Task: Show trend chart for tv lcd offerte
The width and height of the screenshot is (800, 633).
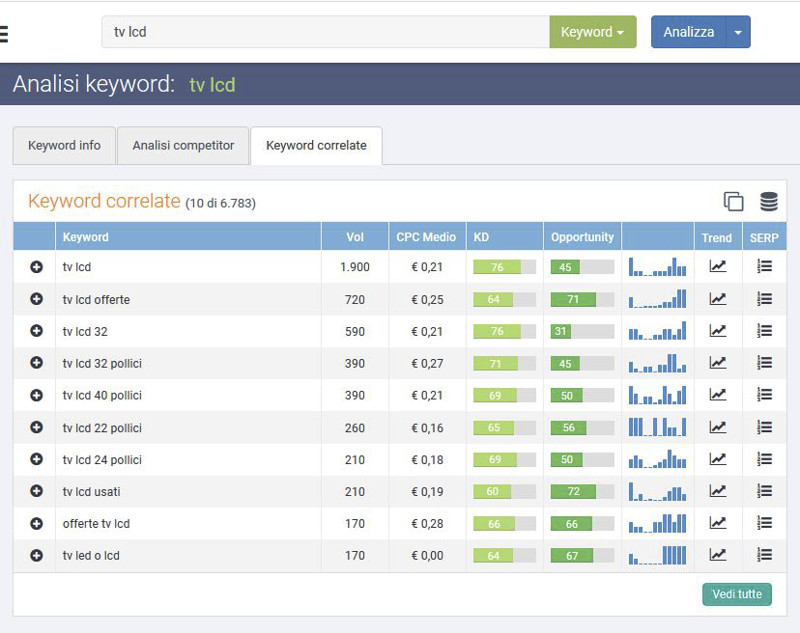Action: (717, 299)
